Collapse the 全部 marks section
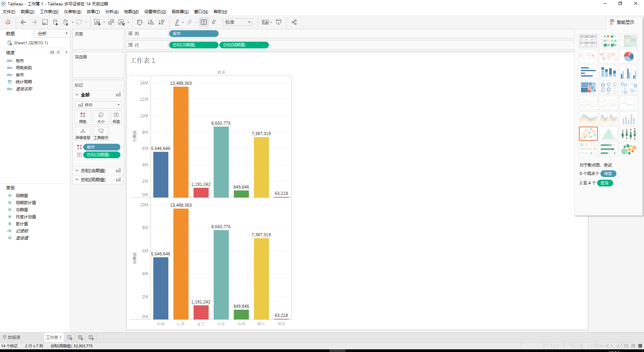644x352 pixels. pos(77,95)
